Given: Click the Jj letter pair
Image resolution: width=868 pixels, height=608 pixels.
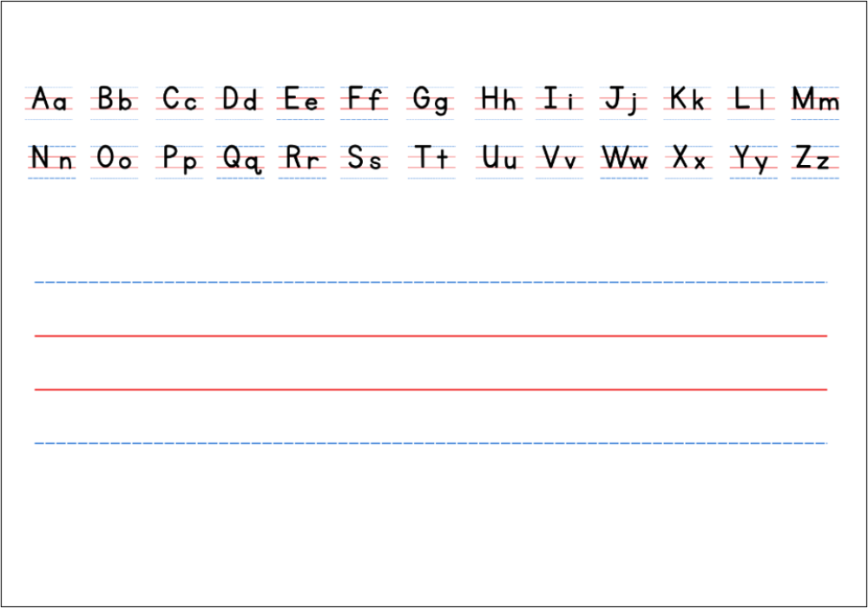Looking at the screenshot, I should tap(623, 101).
